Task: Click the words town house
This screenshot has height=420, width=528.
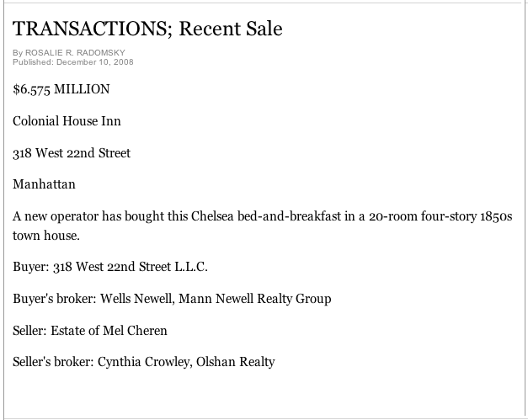Action: [x=46, y=236]
